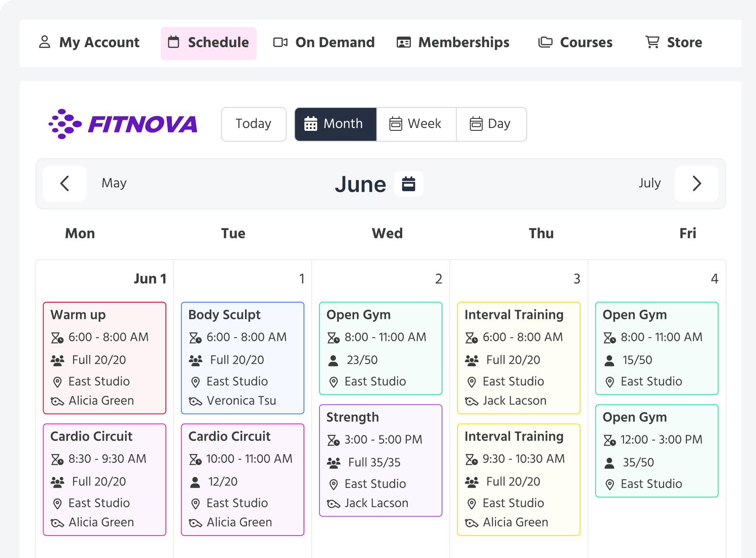Advance to next month with right chevron
This screenshot has width=756, height=558.
[x=696, y=183]
